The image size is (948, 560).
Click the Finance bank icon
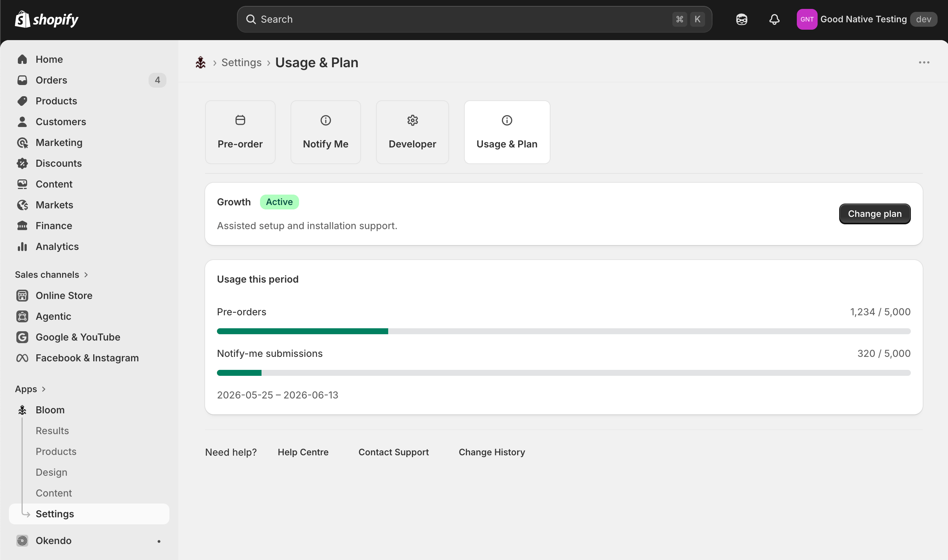[22, 226]
